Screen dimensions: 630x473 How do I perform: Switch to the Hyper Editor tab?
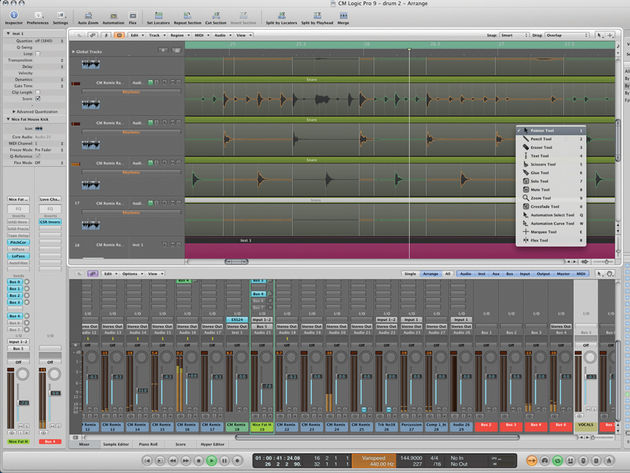click(213, 444)
